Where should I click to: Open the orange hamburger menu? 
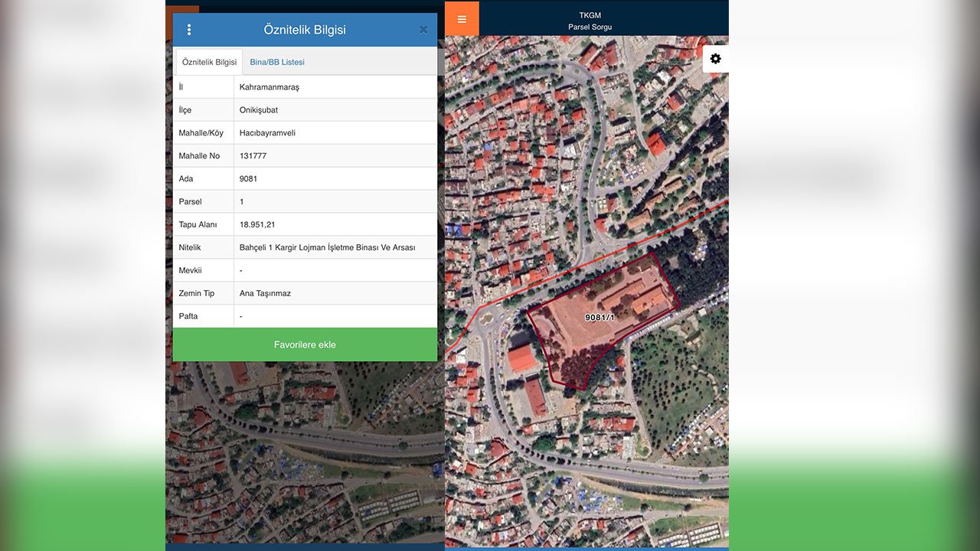tap(462, 19)
